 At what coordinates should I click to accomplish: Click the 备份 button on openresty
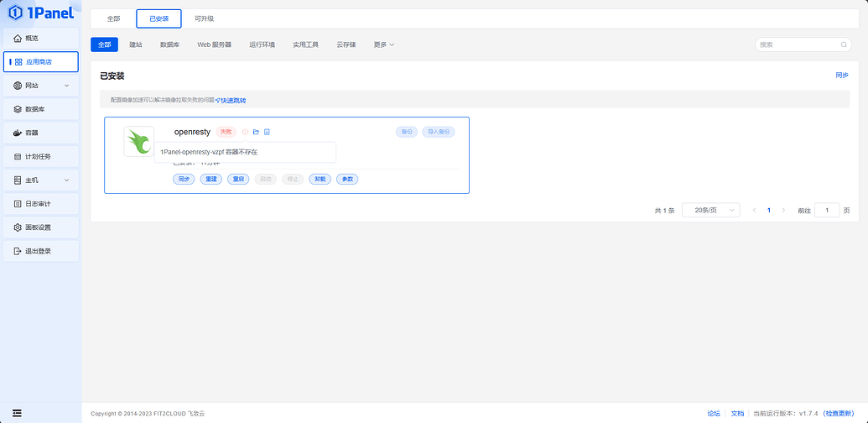(407, 132)
